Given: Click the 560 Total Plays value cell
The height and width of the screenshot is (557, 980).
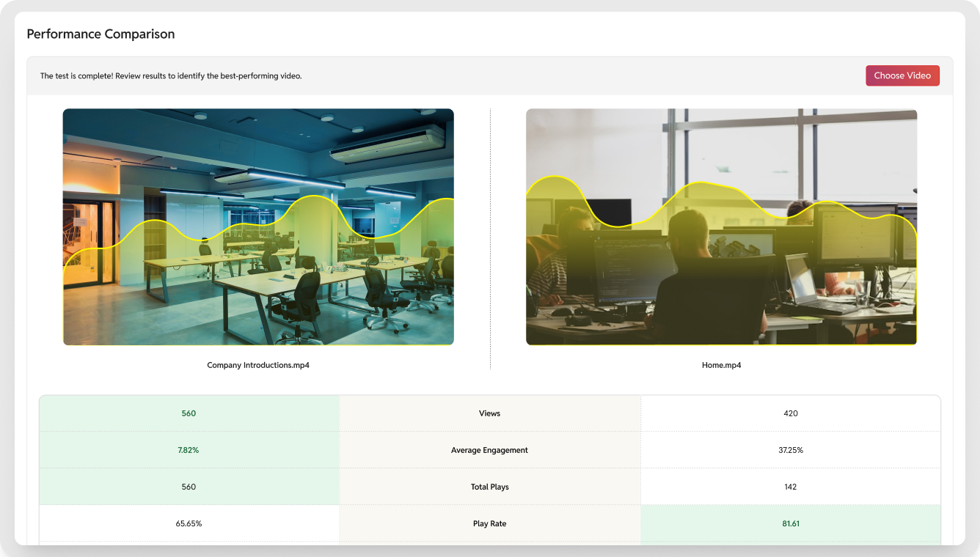Looking at the screenshot, I should point(189,487).
